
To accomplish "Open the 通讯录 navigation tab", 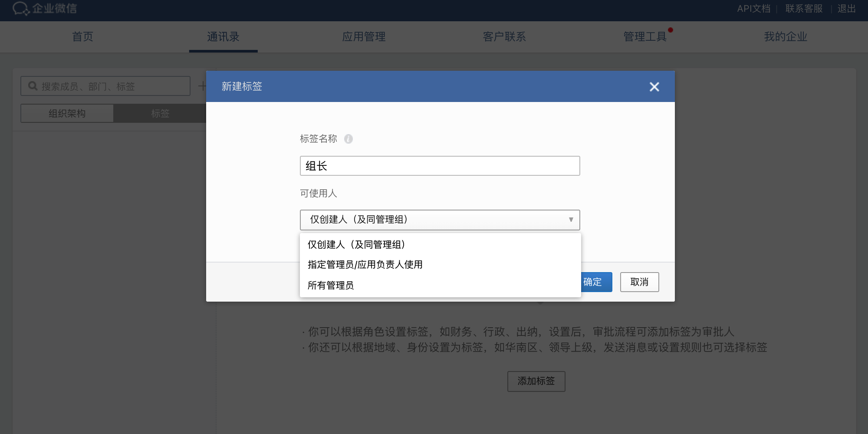I will coord(223,37).
